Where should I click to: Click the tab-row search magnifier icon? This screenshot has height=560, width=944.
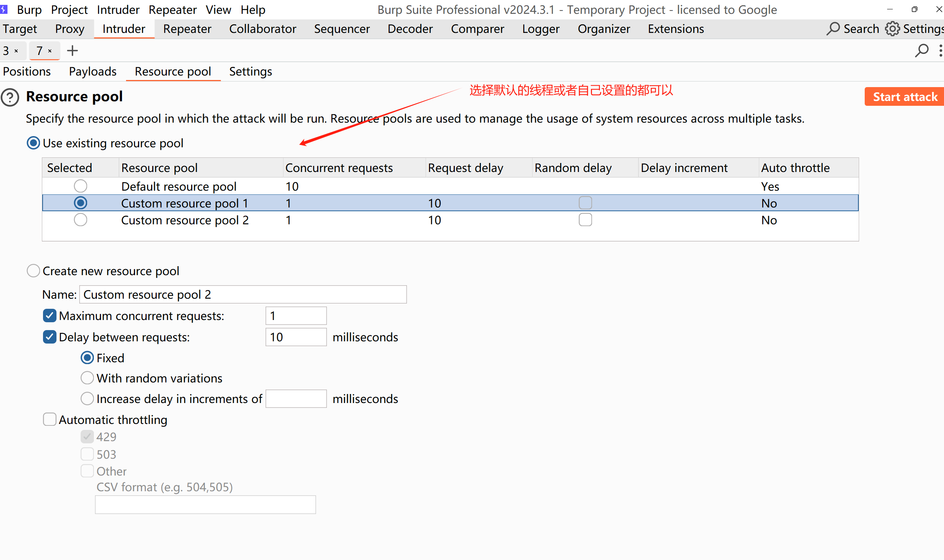point(921,50)
